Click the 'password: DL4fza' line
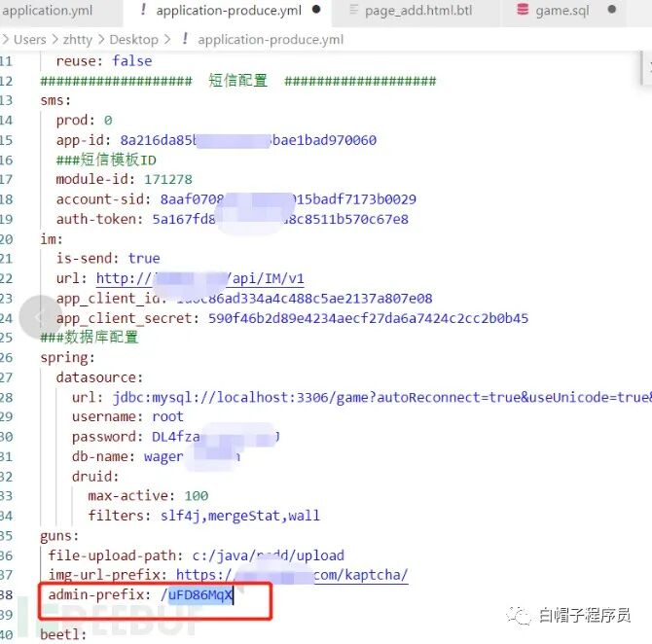Screen dimensions: 652x644 (x=175, y=437)
